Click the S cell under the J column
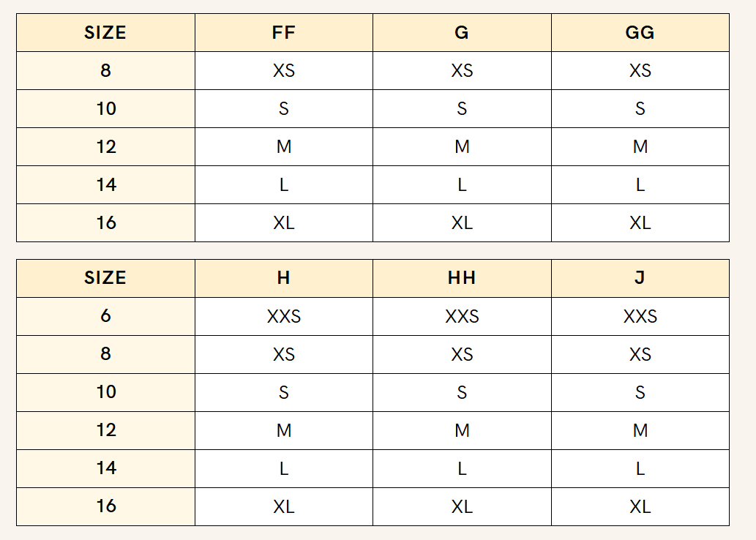 [640, 392]
